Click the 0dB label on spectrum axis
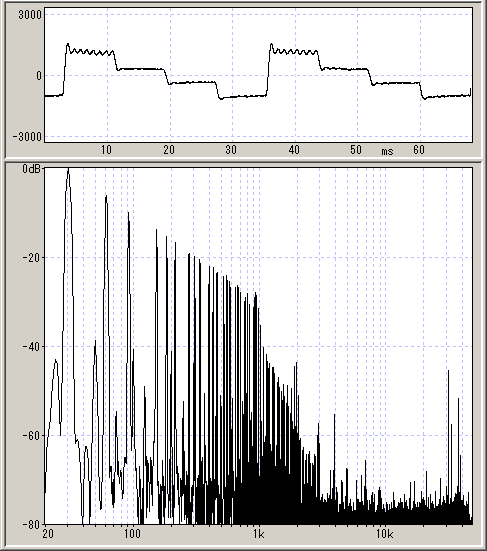 [31, 169]
